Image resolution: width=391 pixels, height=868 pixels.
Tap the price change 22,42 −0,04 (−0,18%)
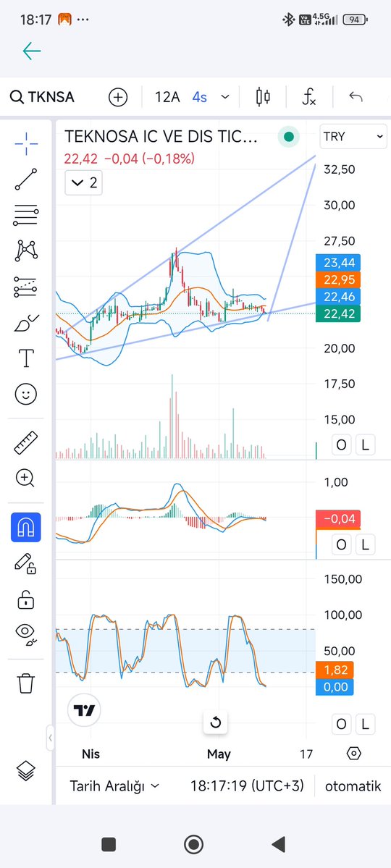point(130,159)
